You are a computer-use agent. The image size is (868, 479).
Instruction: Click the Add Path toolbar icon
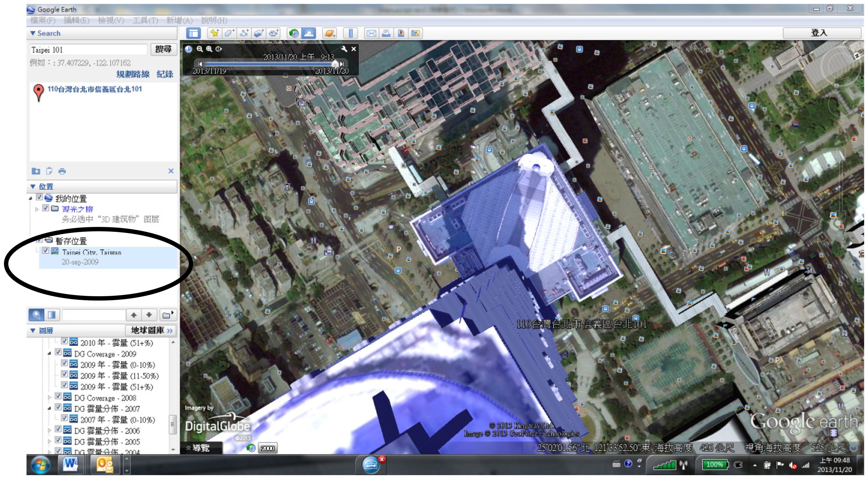[x=244, y=33]
